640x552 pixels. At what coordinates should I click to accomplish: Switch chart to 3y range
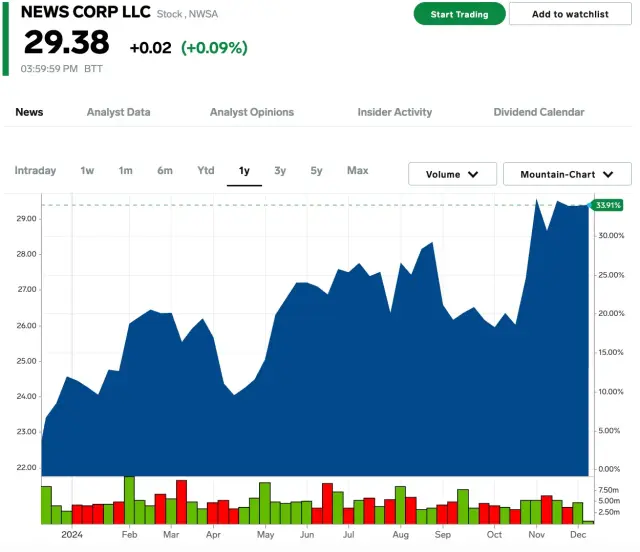(280, 171)
